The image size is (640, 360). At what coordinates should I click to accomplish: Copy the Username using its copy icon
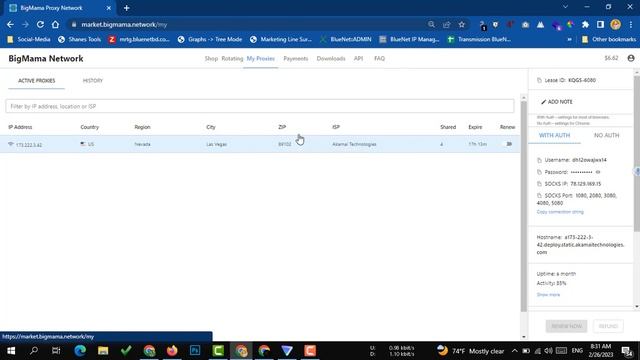[x=539, y=160]
